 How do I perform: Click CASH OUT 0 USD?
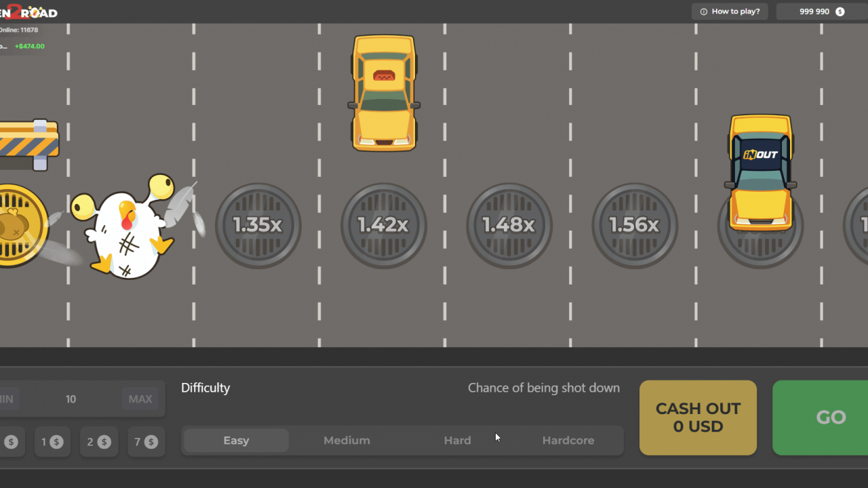(698, 418)
